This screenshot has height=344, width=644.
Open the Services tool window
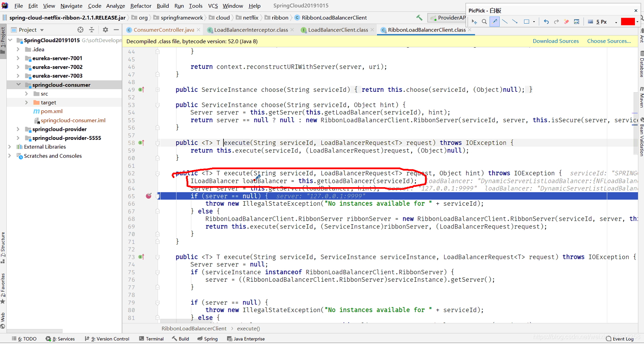[60, 339]
